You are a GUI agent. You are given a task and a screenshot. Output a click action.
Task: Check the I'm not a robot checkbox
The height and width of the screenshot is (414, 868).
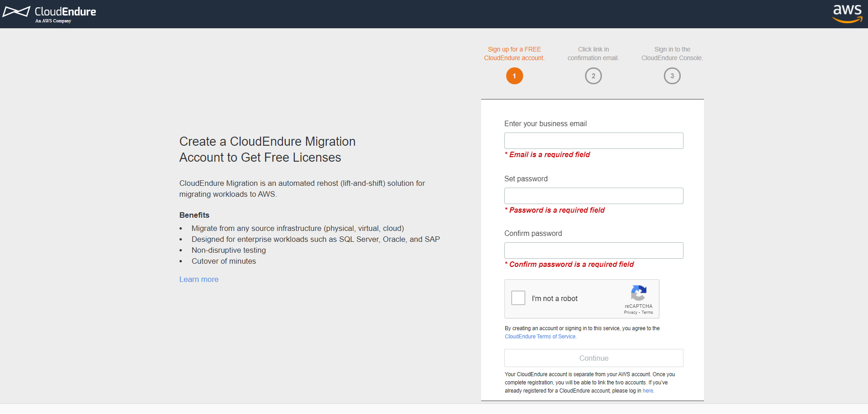coord(518,298)
